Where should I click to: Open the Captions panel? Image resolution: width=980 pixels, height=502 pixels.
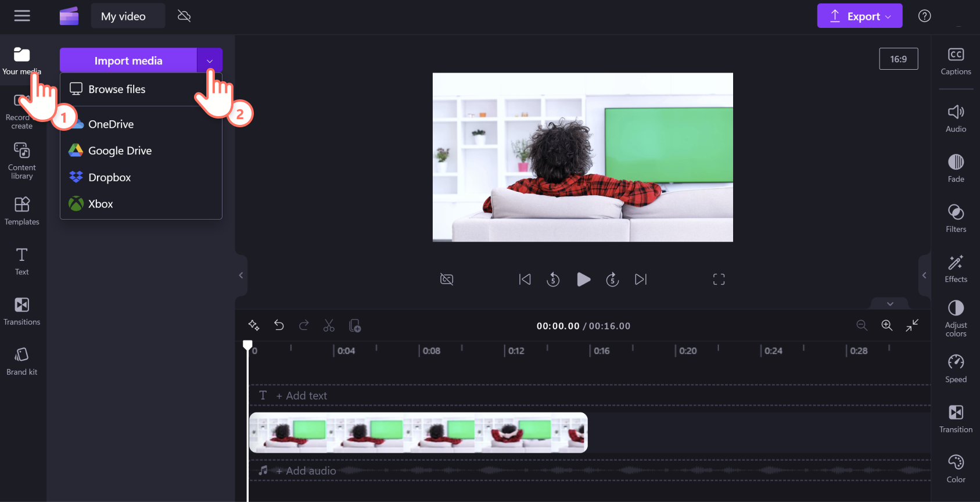(x=956, y=62)
